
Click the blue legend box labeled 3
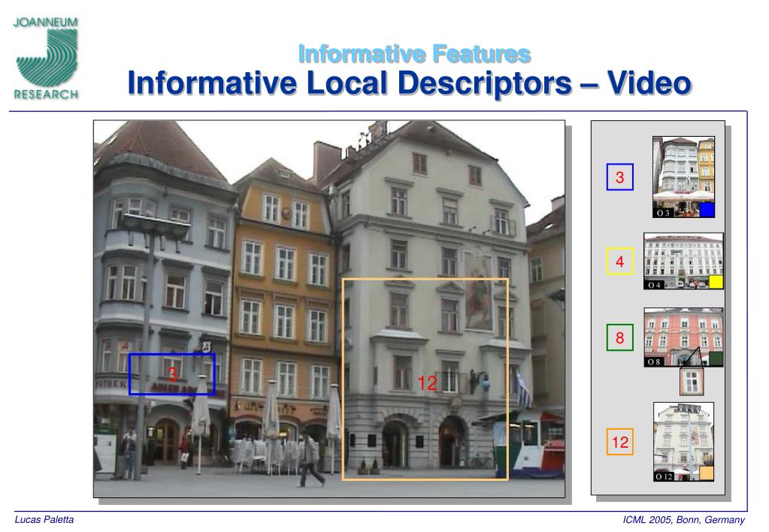tap(620, 177)
